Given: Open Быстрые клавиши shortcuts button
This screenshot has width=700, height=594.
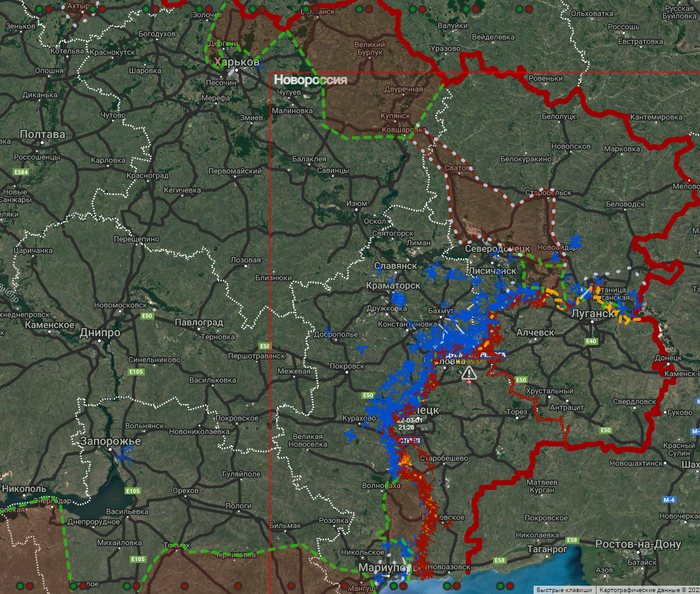Looking at the screenshot, I should pyautogui.click(x=564, y=590).
